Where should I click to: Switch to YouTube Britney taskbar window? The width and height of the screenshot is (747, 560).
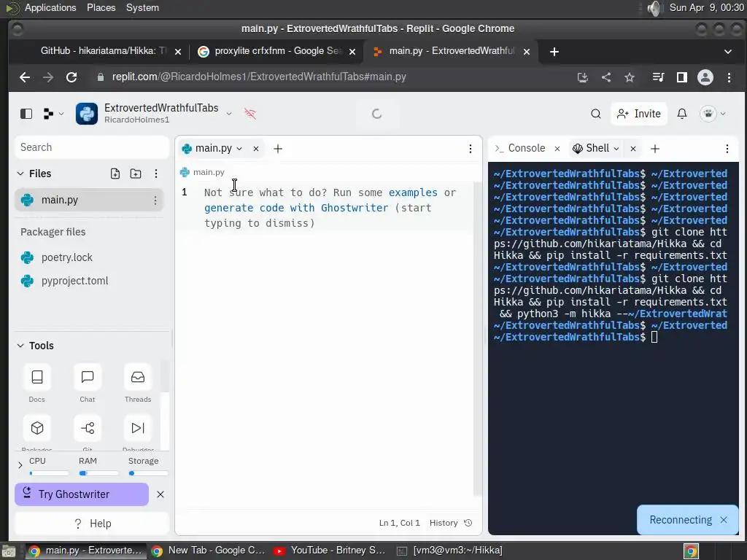330,551
